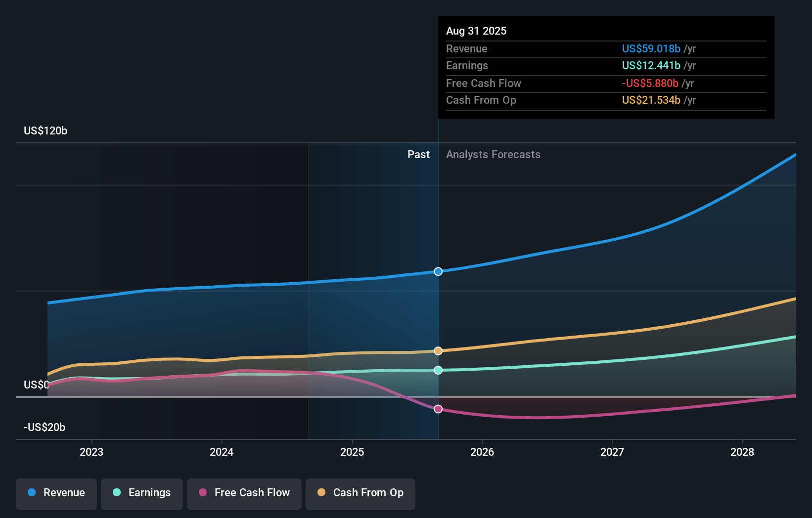Screen dimensions: 812x518
Task: Toggle the Earnings legend button
Action: point(142,494)
